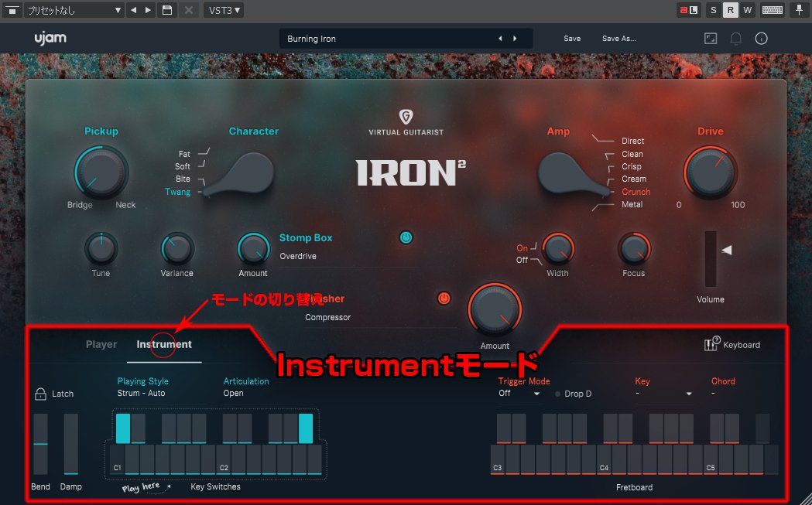Select previous preset with left arrow

(500, 39)
